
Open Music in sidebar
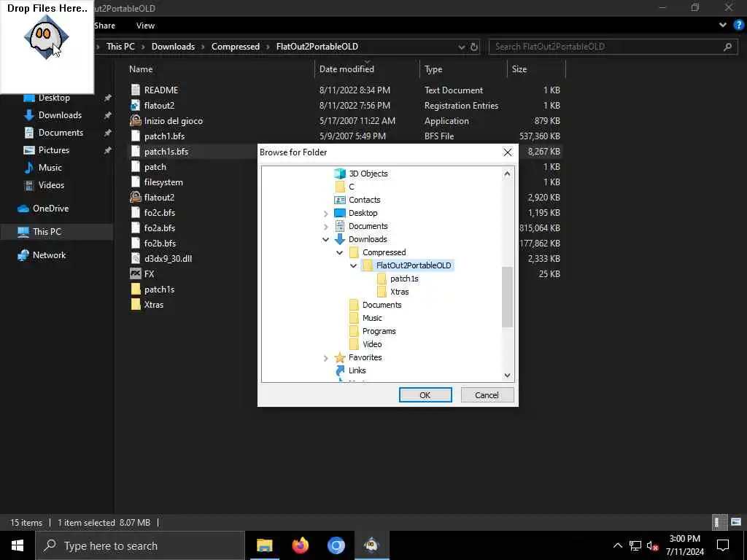pyautogui.click(x=50, y=168)
